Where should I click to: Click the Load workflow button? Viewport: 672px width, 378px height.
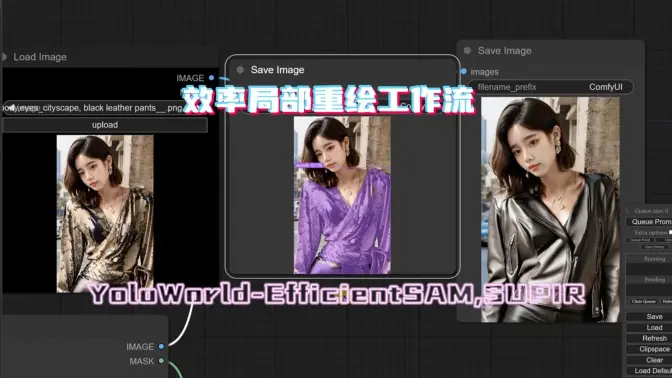649,327
